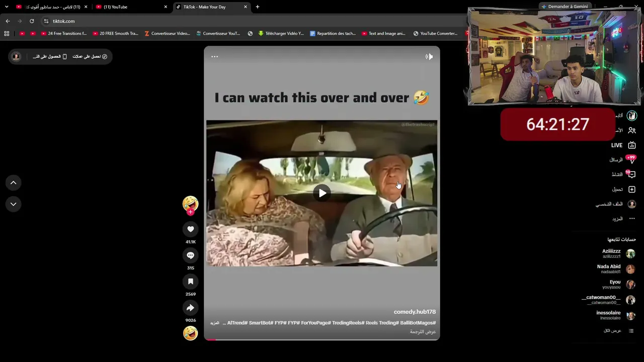Open the upload plus icon in sidebar
The image size is (644, 362).
click(x=632, y=190)
